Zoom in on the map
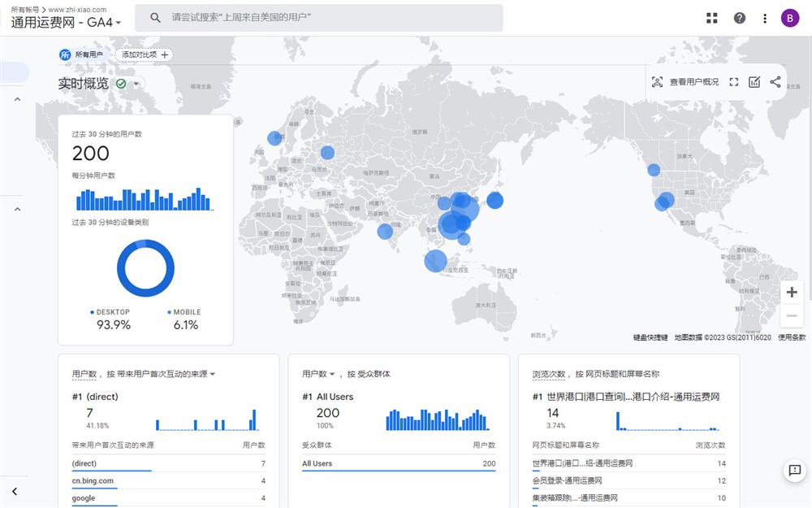Screen dimensions: 812x508 [792, 293]
